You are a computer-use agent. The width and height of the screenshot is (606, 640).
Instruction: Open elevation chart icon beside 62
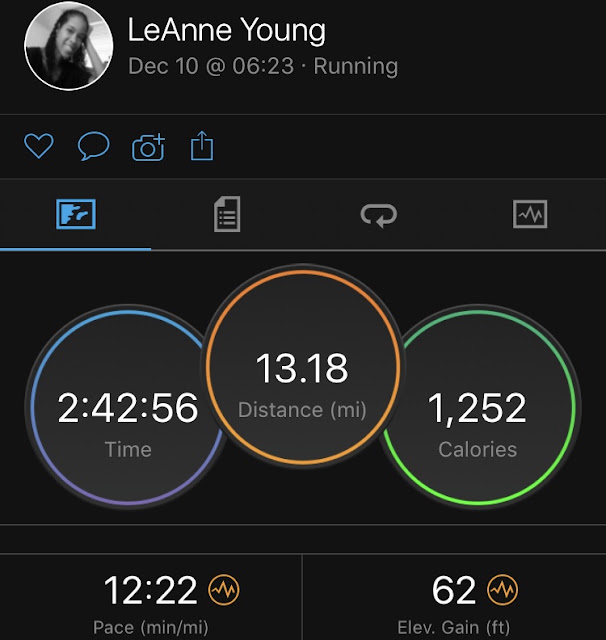(x=502, y=590)
